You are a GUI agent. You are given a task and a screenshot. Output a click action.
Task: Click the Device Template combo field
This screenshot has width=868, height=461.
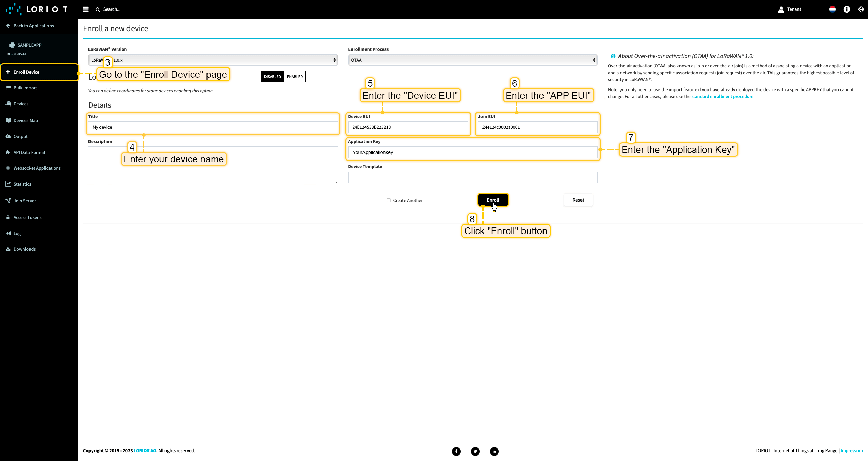(473, 177)
